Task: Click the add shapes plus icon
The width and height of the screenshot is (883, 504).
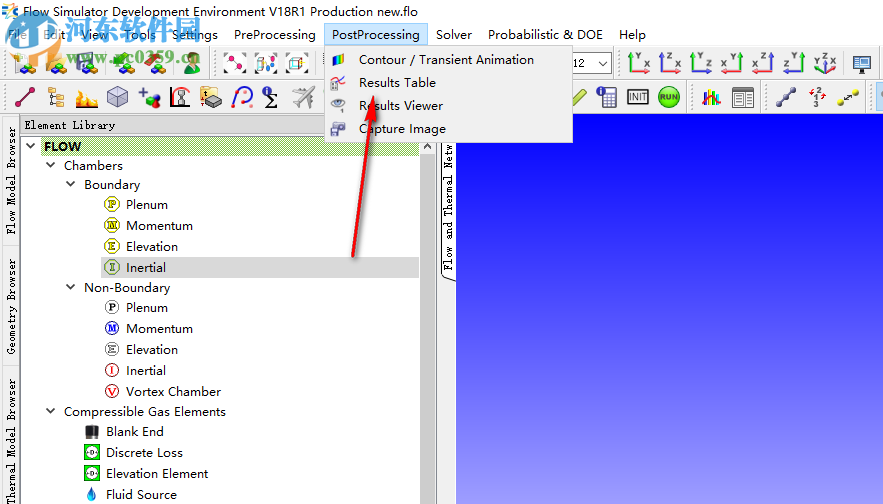Action: coord(149,97)
